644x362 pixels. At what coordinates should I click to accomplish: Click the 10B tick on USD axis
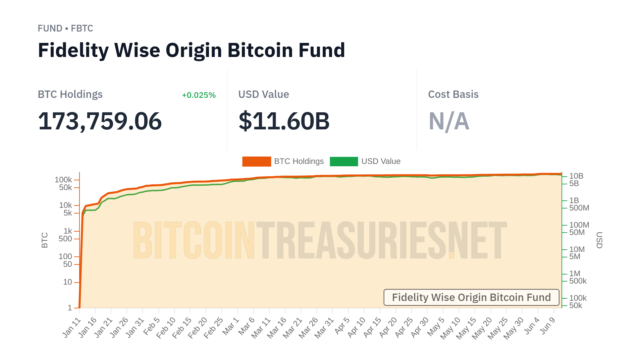(x=576, y=176)
